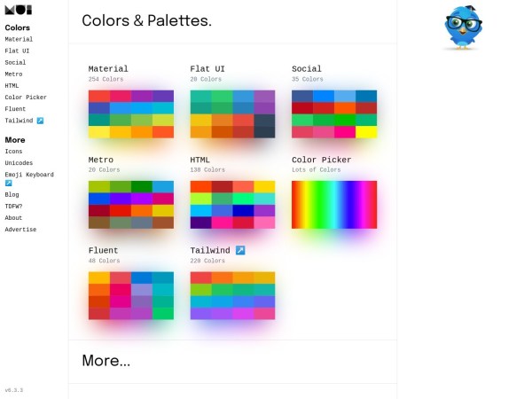Open Unicodes from the More section

coord(19,163)
